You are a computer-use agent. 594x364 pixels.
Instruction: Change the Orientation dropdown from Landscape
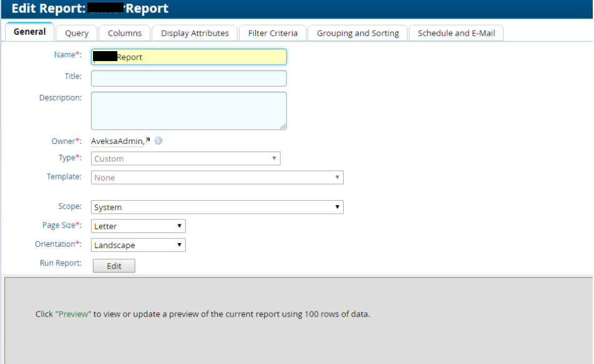138,246
